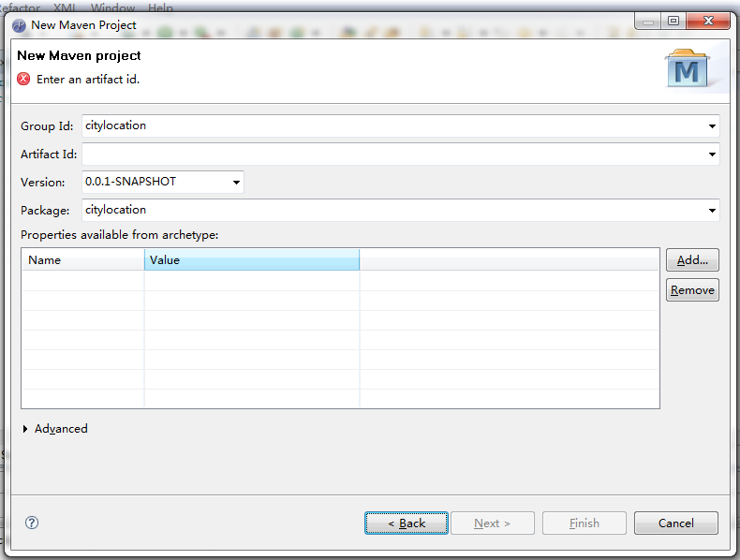Open the Version dropdown arrow
Viewport: 740px width, 560px height.
point(236,182)
